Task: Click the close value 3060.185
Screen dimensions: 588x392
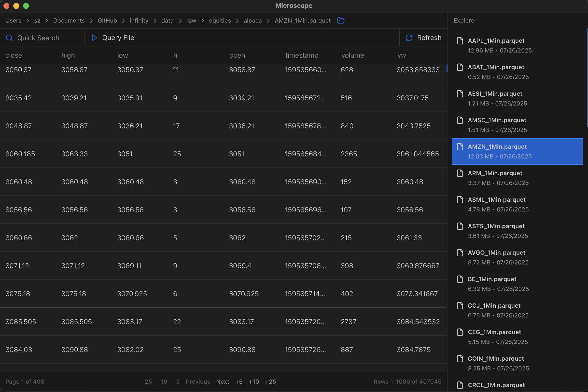Action: pos(20,154)
